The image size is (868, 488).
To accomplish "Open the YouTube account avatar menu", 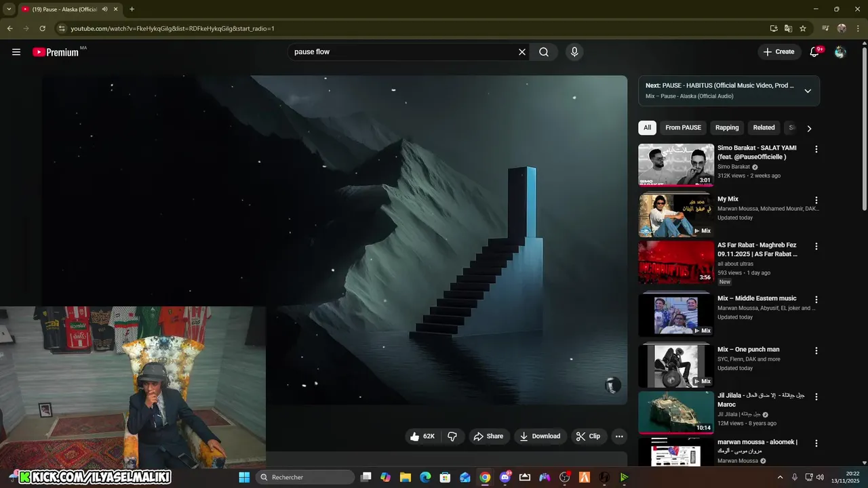I will coord(840,52).
